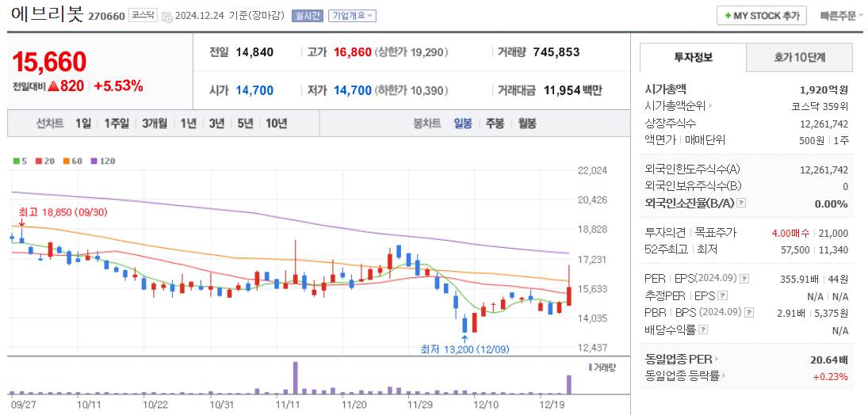
Task: Select the 10년 line chart period
Action: pos(276,124)
